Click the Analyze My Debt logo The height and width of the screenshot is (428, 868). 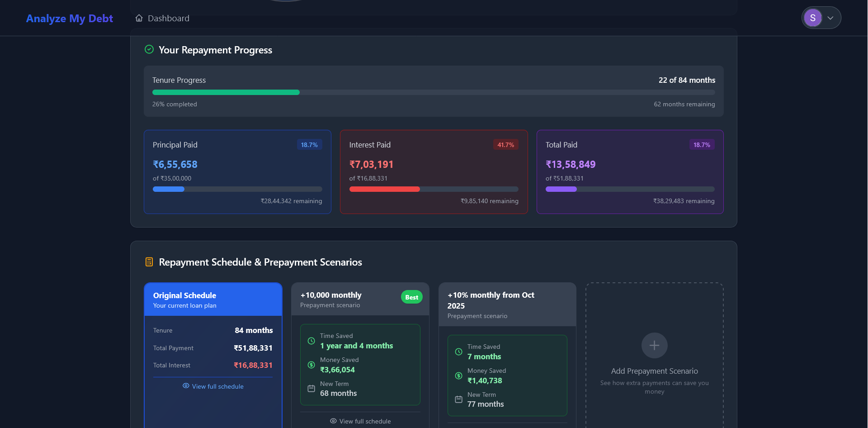[x=69, y=19]
